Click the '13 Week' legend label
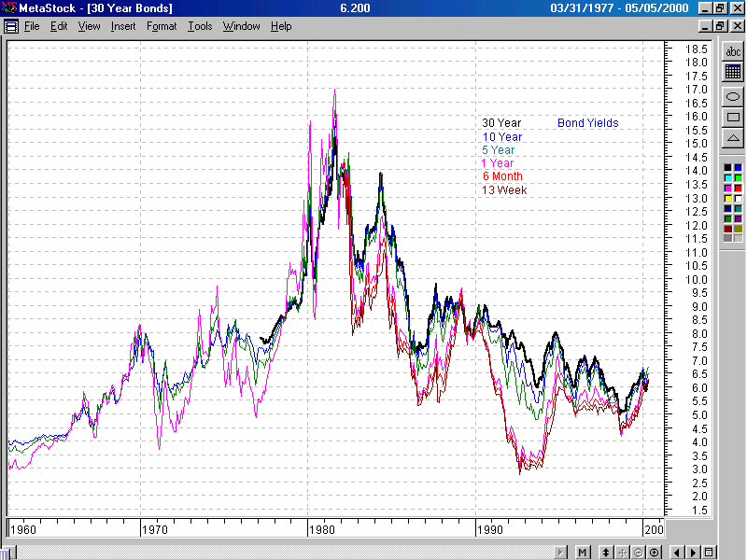747x560 pixels. [504, 190]
